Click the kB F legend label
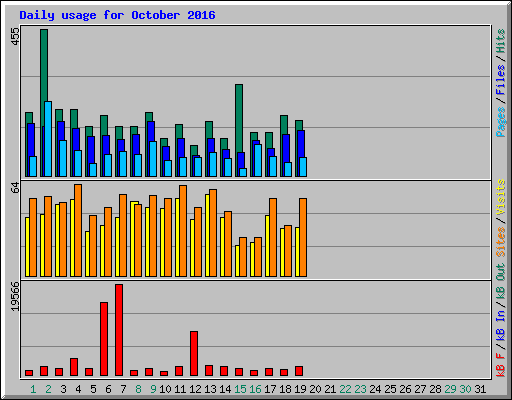 point(500,365)
